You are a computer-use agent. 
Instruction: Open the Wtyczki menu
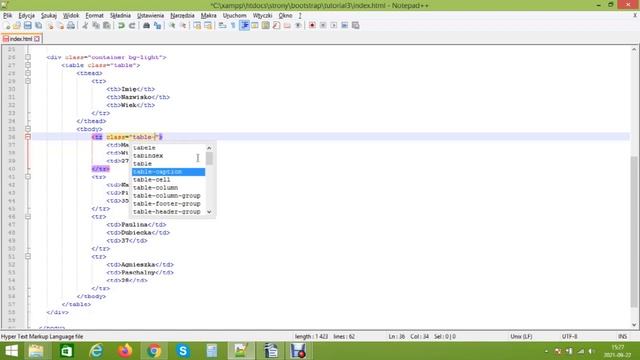pos(262,16)
